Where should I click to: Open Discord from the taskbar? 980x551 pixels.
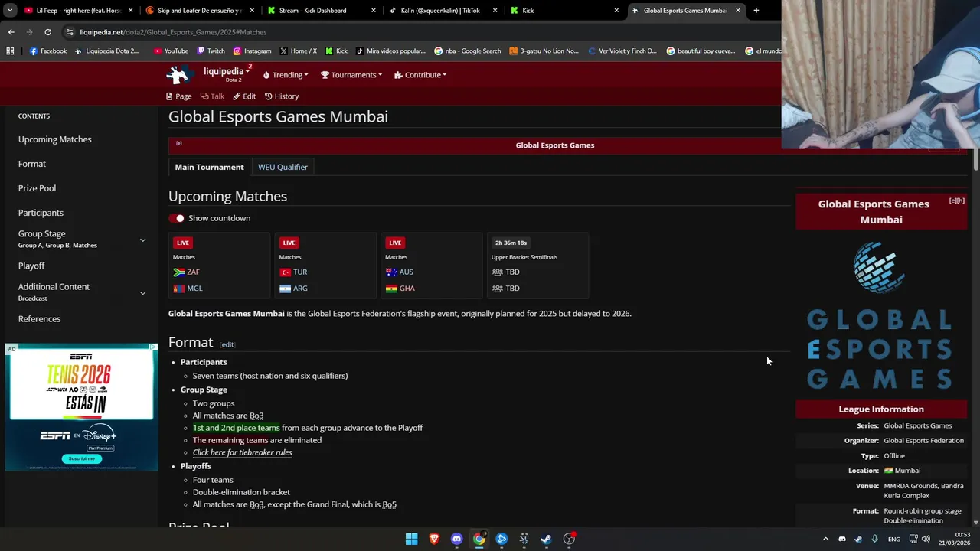(x=456, y=539)
